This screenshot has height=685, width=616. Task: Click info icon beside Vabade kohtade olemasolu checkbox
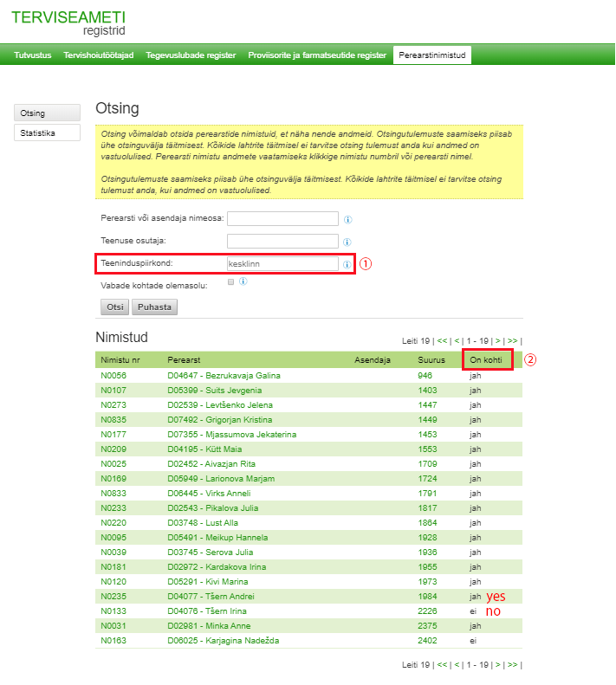pyautogui.click(x=243, y=281)
